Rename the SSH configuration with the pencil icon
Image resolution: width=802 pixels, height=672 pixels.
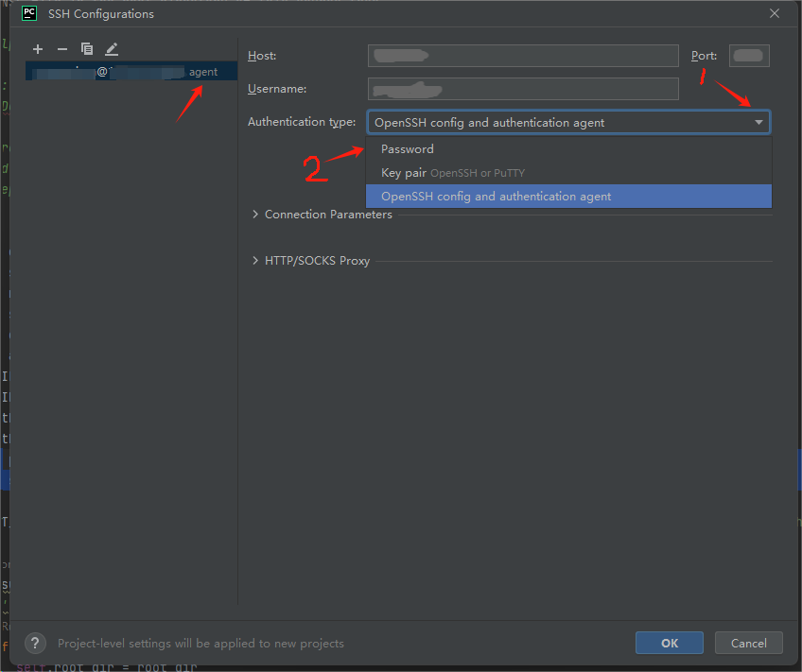coord(112,49)
